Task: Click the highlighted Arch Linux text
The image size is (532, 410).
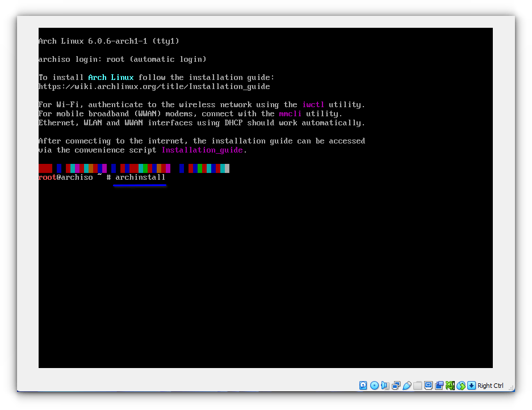Action: [111, 77]
